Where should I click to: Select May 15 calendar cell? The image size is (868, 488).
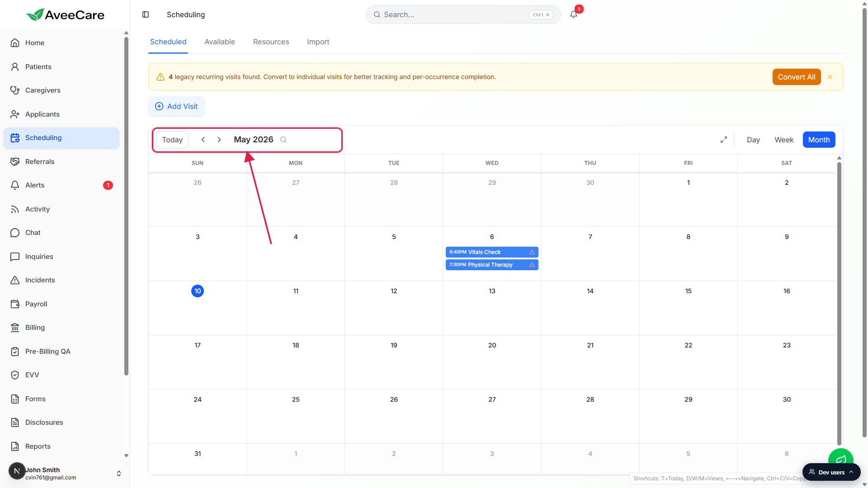pyautogui.click(x=688, y=308)
